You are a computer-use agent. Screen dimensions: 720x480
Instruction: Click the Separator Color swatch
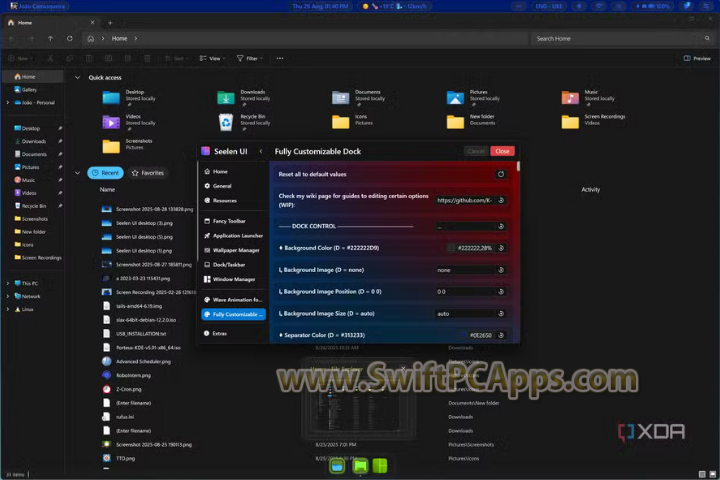464,335
